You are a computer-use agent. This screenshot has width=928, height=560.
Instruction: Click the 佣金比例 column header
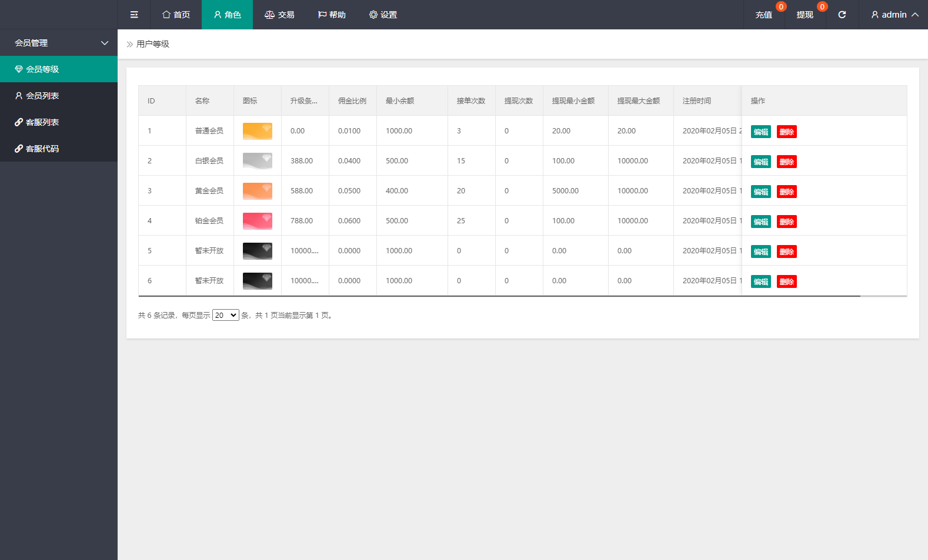pyautogui.click(x=353, y=101)
